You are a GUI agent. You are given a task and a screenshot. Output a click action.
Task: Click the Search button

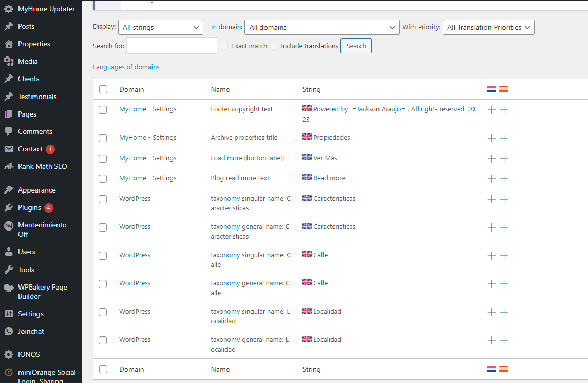356,46
